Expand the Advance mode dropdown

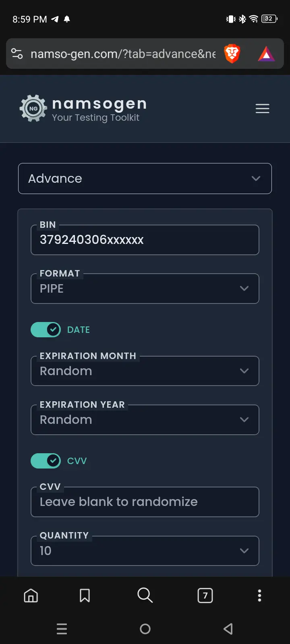click(145, 178)
